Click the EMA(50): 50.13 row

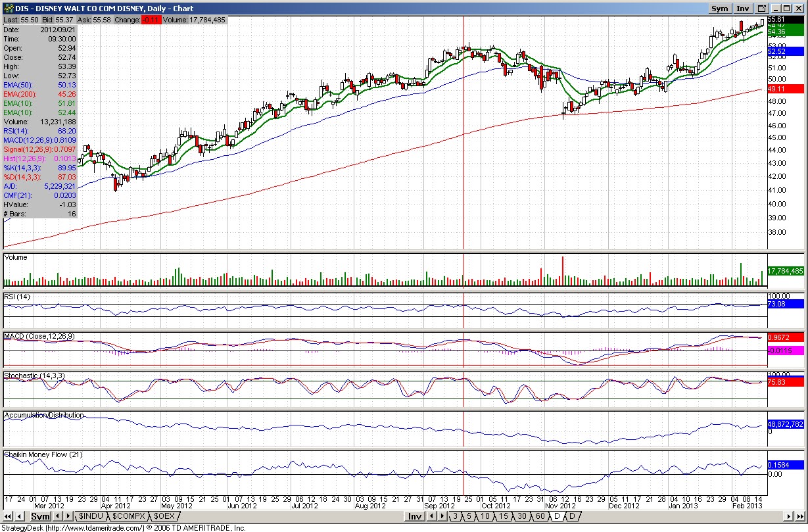41,85
